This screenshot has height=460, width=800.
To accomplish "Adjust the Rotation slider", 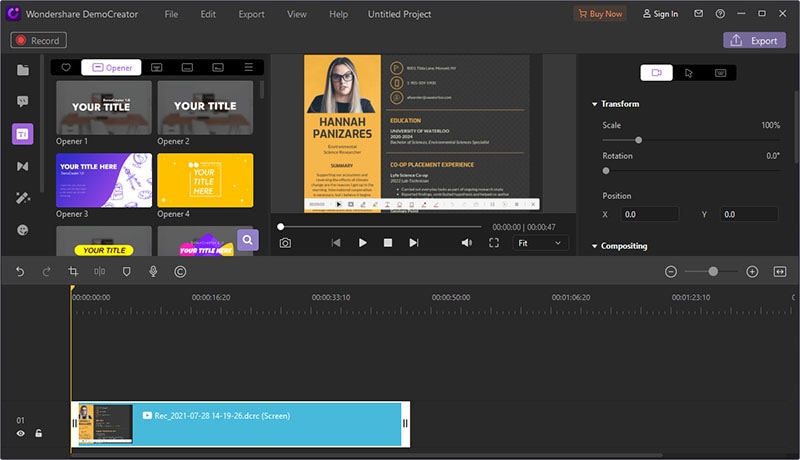I will tap(690, 171).
